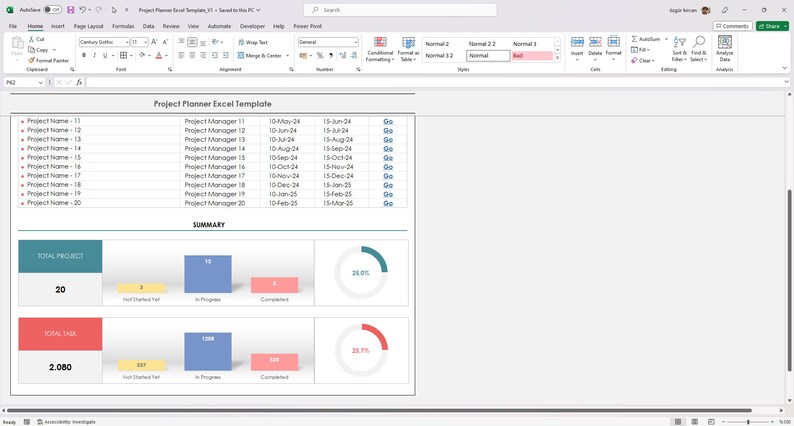Open the font name dropdown Century Gothic
The height and width of the screenshot is (426, 794).
(127, 42)
